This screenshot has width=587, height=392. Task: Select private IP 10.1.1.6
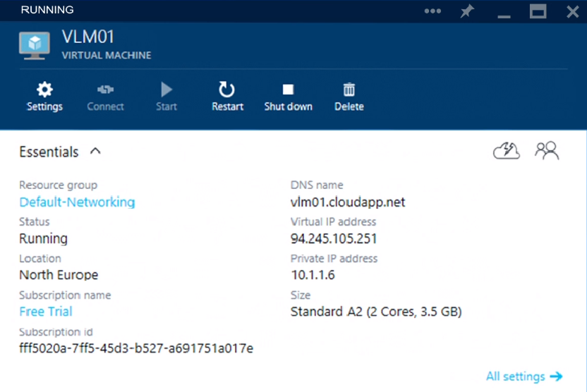tap(313, 275)
